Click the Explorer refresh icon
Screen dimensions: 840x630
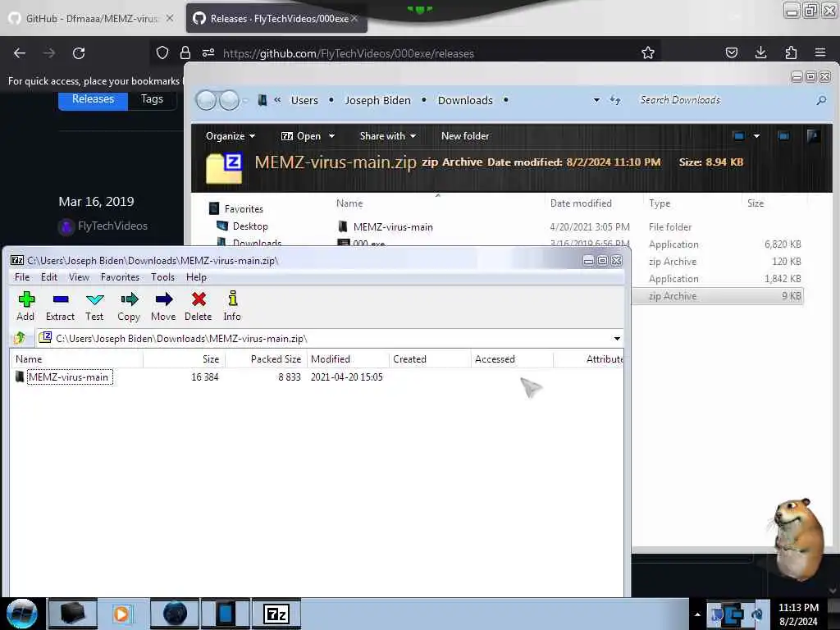click(615, 100)
